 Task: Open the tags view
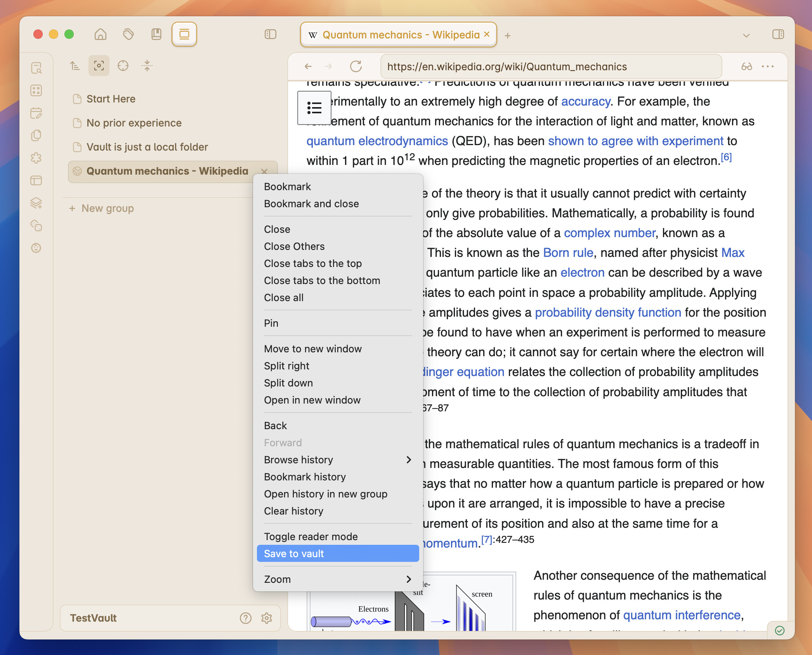click(x=128, y=34)
